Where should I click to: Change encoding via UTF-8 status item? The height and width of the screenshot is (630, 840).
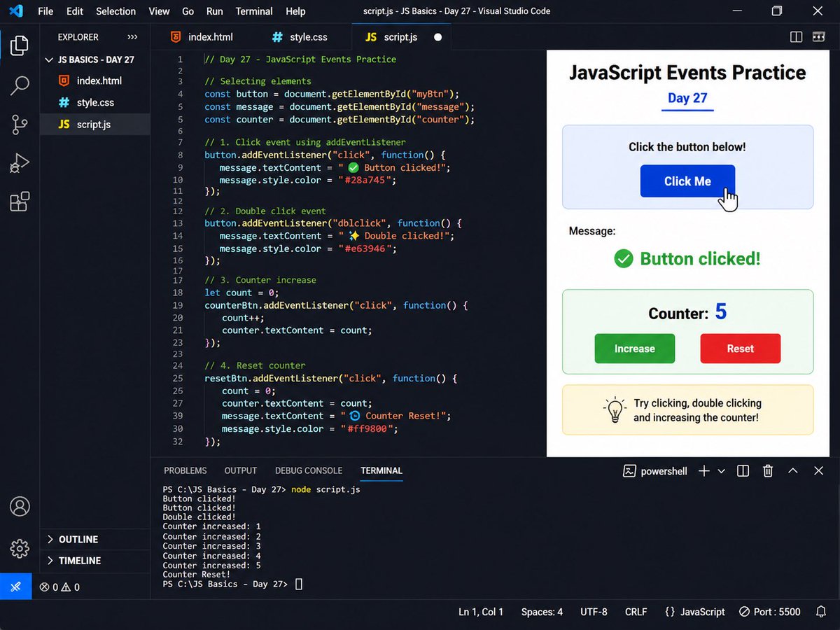(x=594, y=612)
